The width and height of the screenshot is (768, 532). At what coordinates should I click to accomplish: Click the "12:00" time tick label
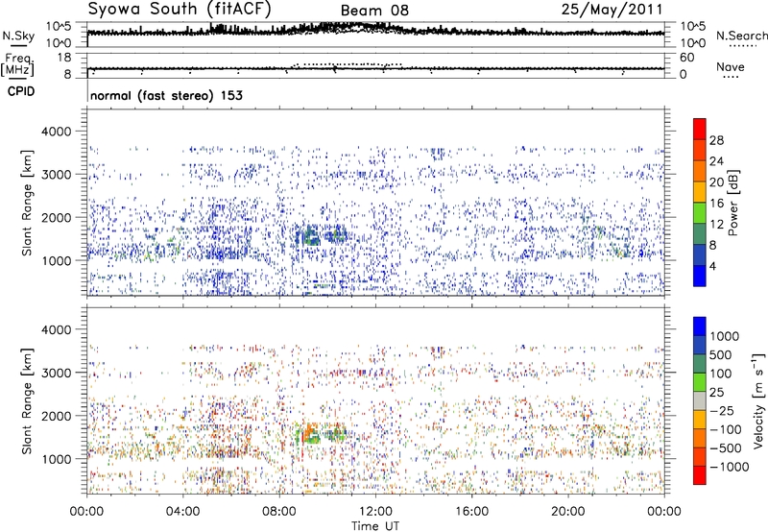pos(375,512)
